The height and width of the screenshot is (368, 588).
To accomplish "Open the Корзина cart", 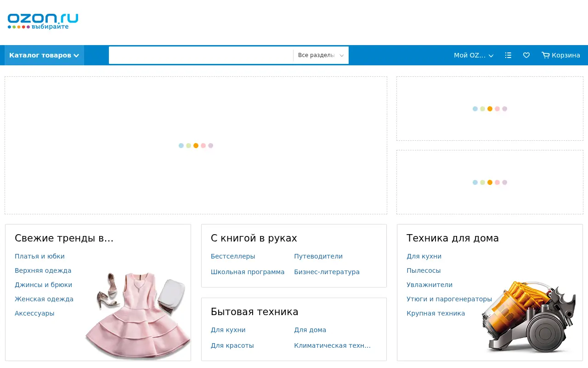I will (x=561, y=55).
